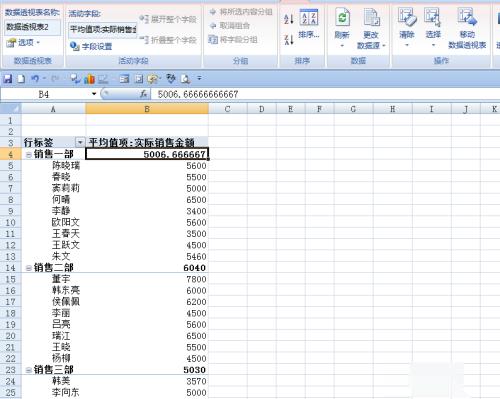Click the print preview magnifier icon

pyautogui.click(x=185, y=79)
